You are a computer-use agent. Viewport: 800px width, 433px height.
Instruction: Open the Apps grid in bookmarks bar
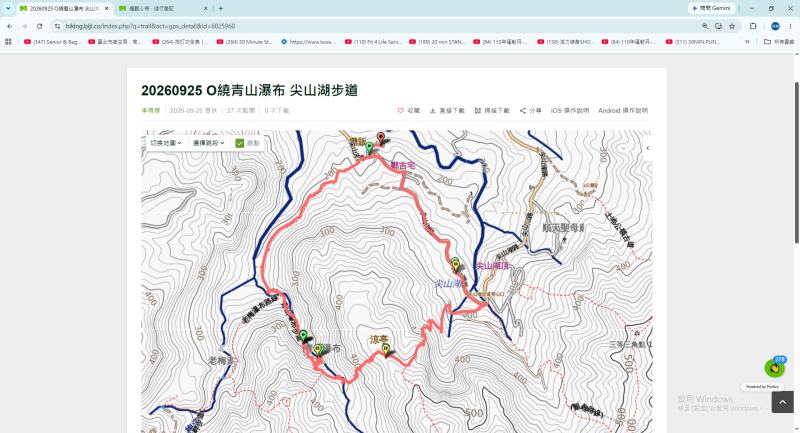[8, 42]
